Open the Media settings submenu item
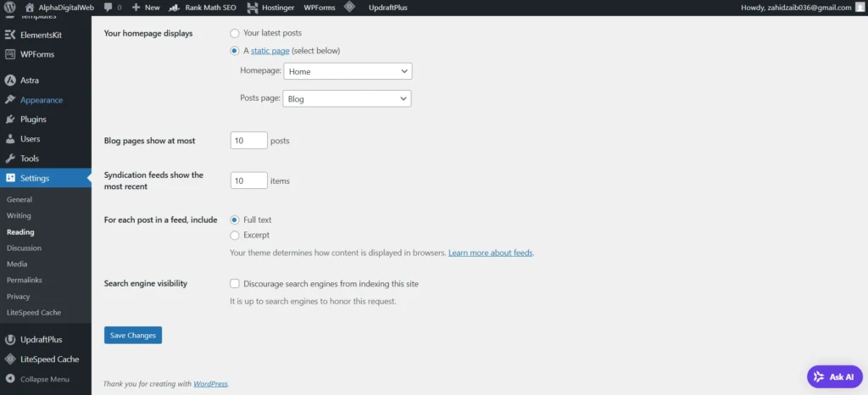The image size is (868, 395). coord(17,264)
